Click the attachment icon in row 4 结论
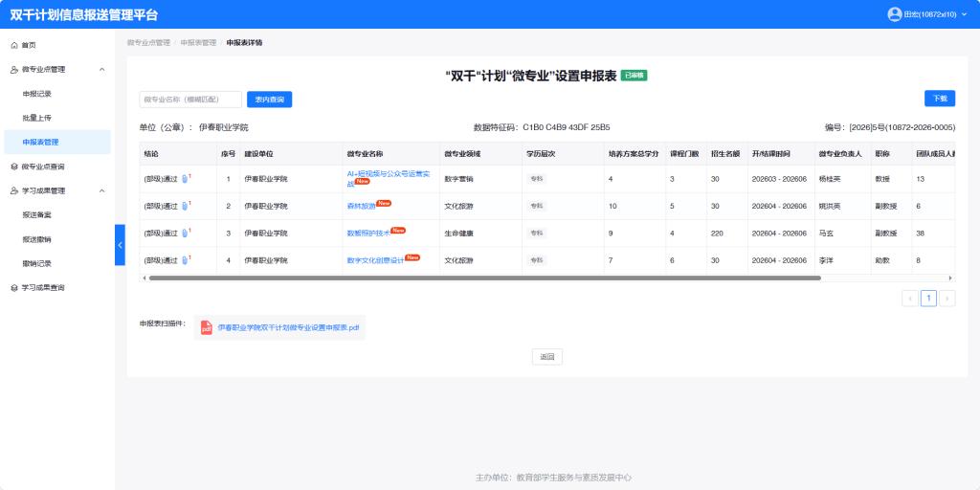Image resolution: width=980 pixels, height=490 pixels. (185, 260)
